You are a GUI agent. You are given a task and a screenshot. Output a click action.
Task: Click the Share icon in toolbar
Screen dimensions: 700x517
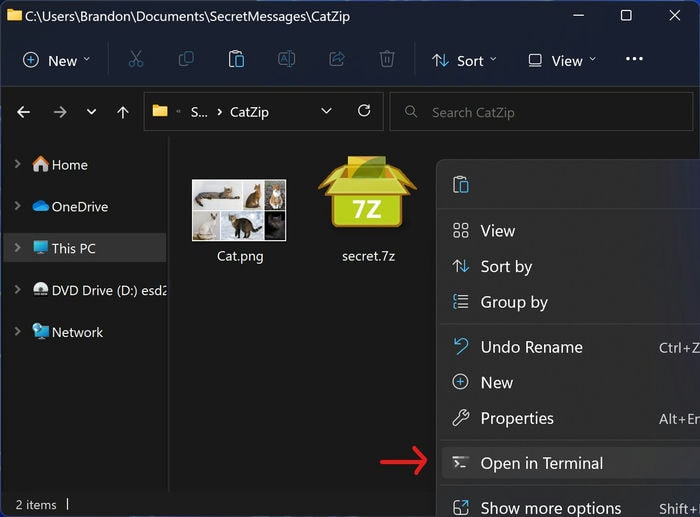click(x=336, y=60)
